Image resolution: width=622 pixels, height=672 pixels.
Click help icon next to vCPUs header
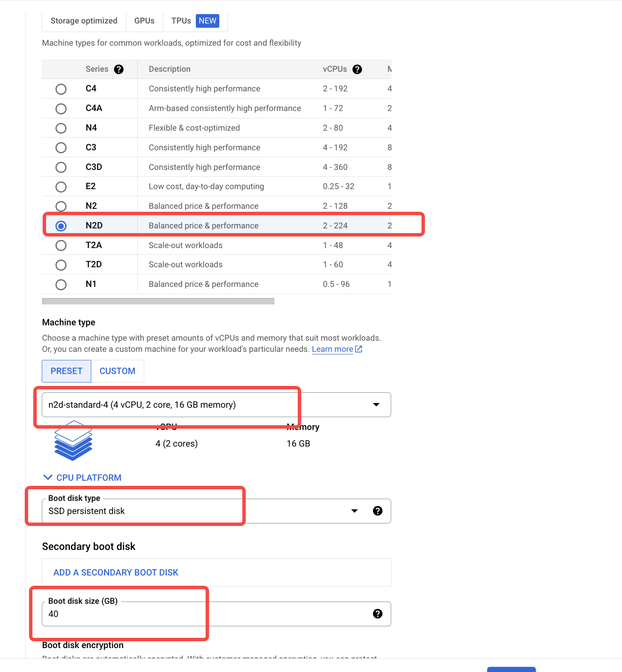pyautogui.click(x=357, y=69)
